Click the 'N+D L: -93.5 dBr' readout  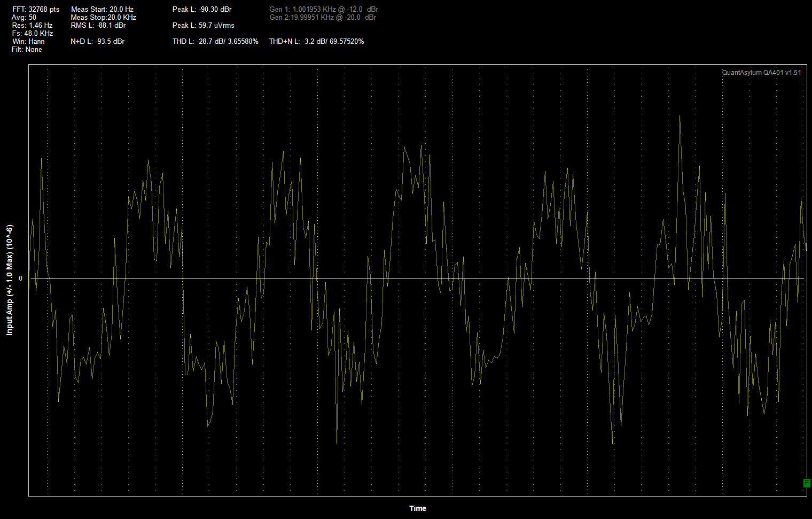[98, 42]
